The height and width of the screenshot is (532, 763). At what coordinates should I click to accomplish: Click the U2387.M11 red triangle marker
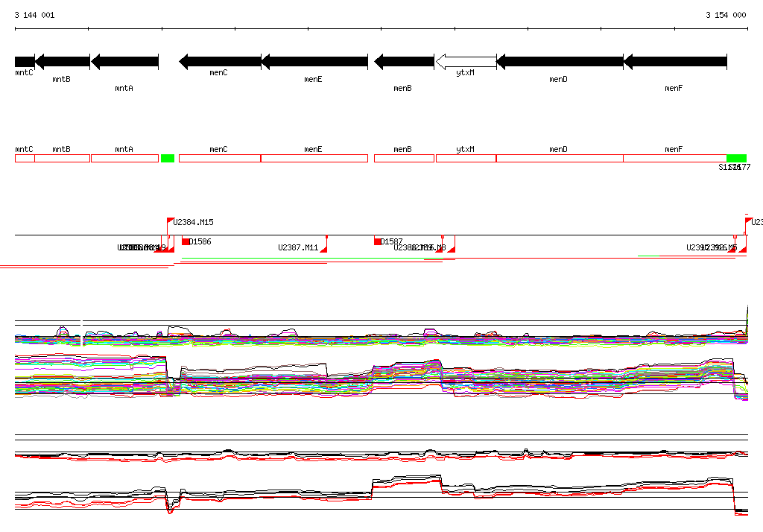point(323,249)
